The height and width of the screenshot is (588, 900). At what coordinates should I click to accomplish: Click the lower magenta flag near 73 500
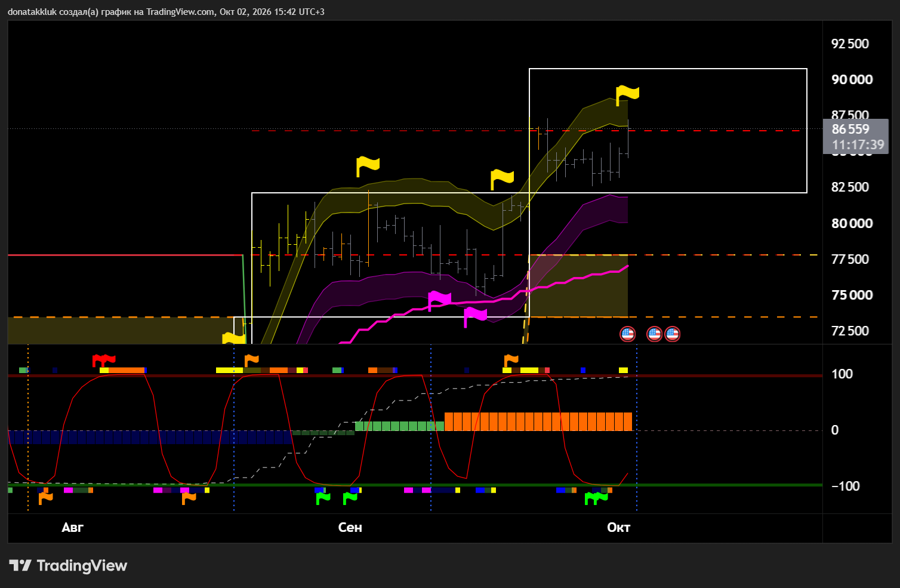click(476, 316)
